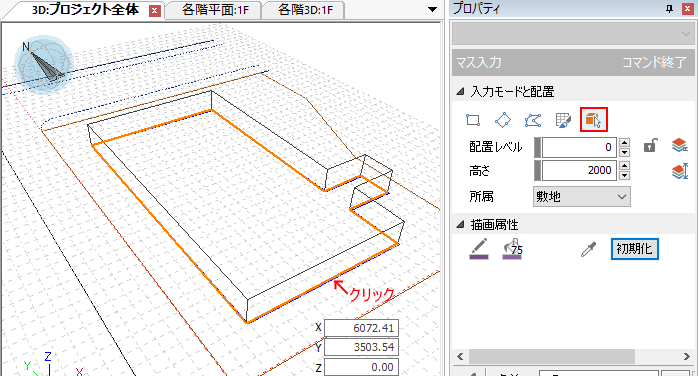
Task: Switch to the 各階平面:1F tab
Action: tap(215, 10)
